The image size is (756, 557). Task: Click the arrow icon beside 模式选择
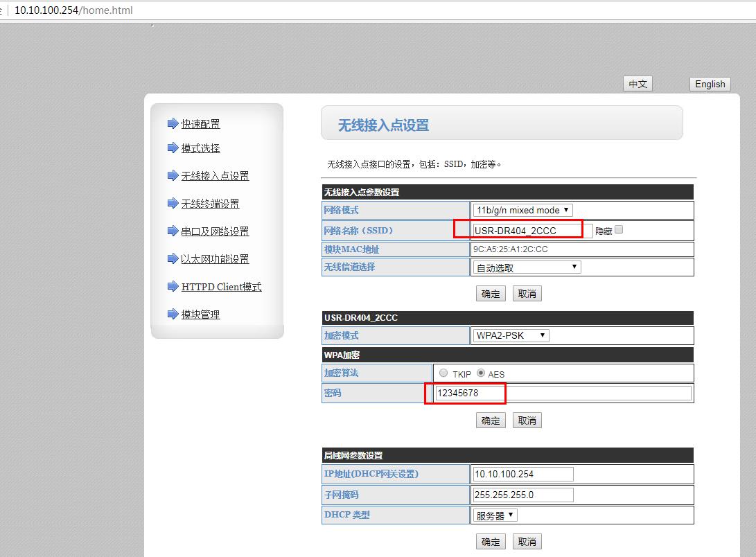click(173, 148)
